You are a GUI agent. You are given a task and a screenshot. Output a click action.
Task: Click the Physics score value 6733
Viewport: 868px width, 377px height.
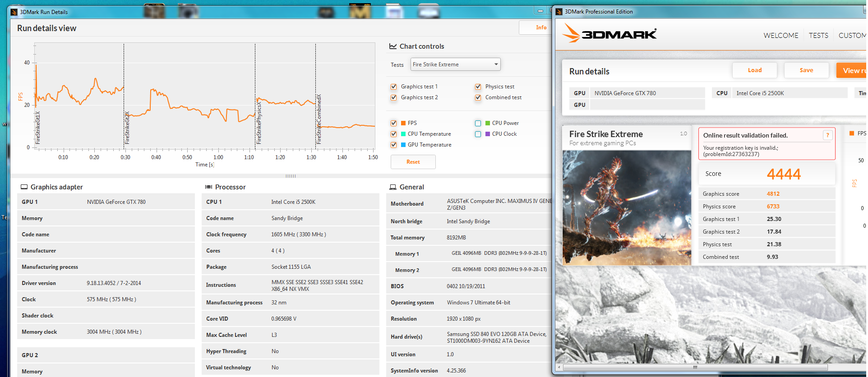[x=773, y=207]
